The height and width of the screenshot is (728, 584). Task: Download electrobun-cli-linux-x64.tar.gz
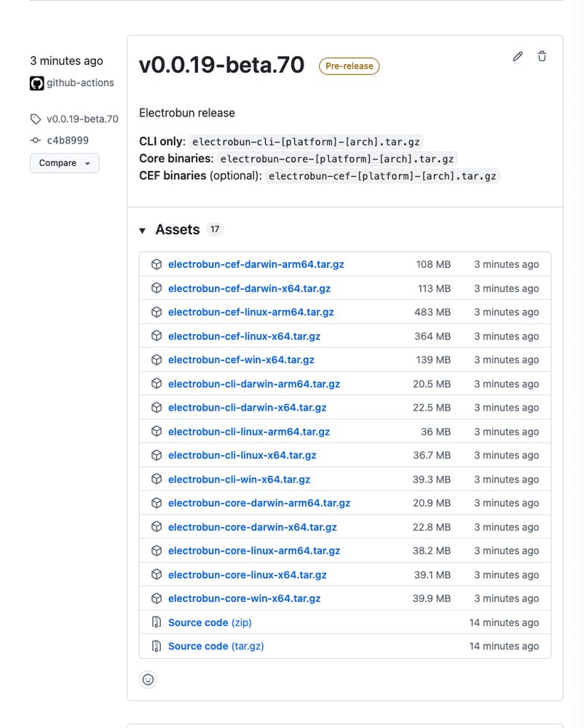(x=242, y=456)
